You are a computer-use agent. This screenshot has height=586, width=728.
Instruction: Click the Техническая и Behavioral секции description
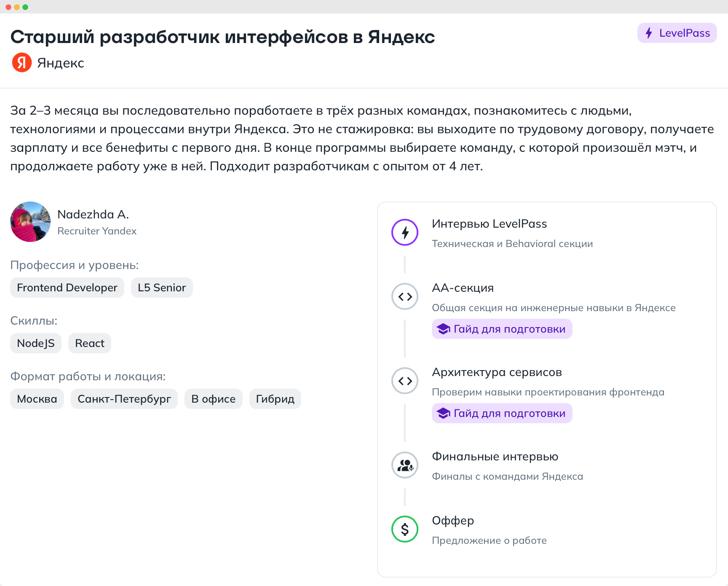click(512, 244)
